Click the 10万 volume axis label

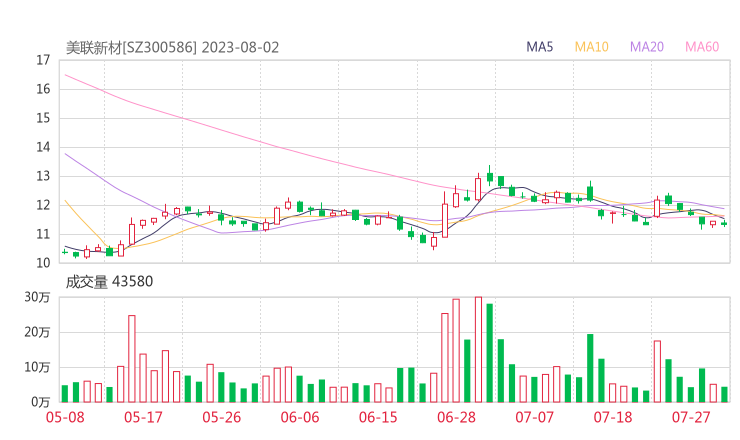click(x=37, y=367)
